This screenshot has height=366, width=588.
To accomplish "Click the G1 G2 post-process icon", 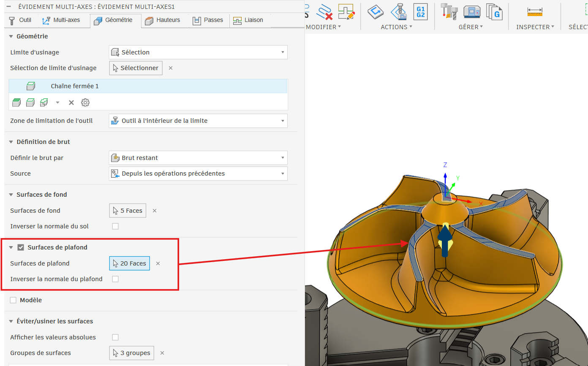I will [420, 11].
